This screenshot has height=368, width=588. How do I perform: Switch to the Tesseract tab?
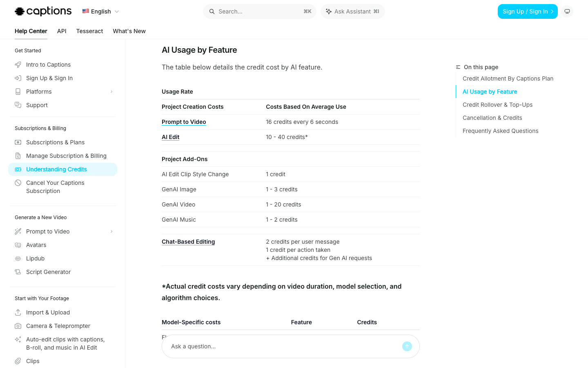89,31
